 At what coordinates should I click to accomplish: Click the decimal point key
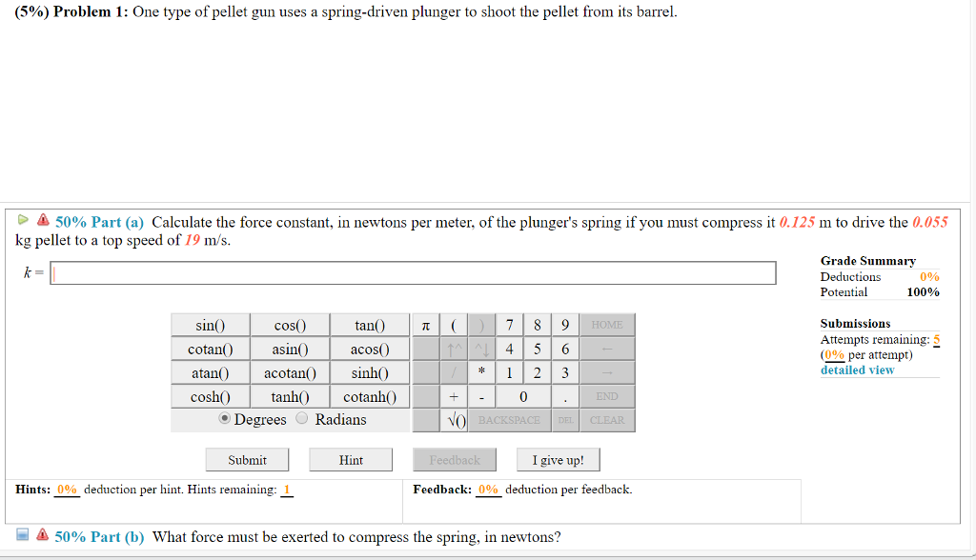click(564, 396)
